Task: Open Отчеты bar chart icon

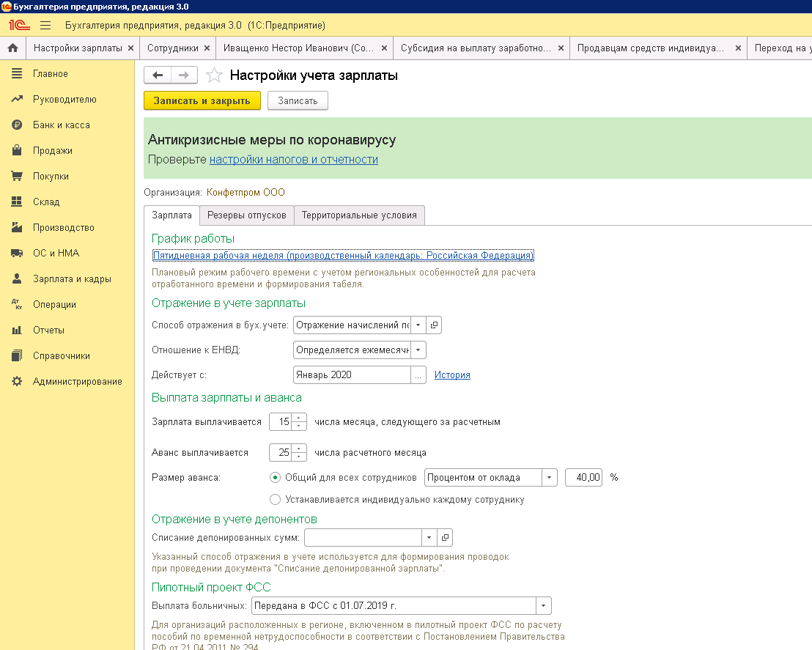Action: point(17,330)
